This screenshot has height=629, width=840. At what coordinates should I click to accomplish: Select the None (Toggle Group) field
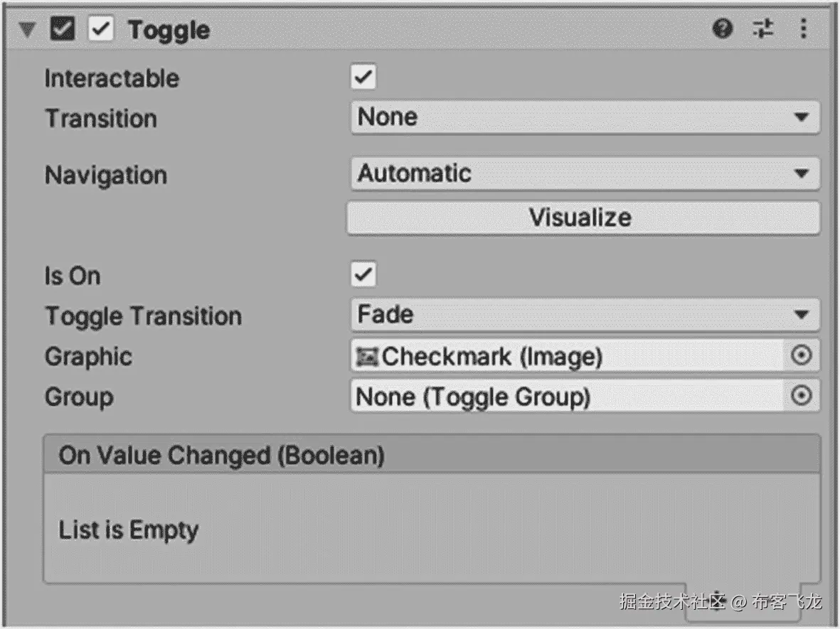click(x=568, y=396)
